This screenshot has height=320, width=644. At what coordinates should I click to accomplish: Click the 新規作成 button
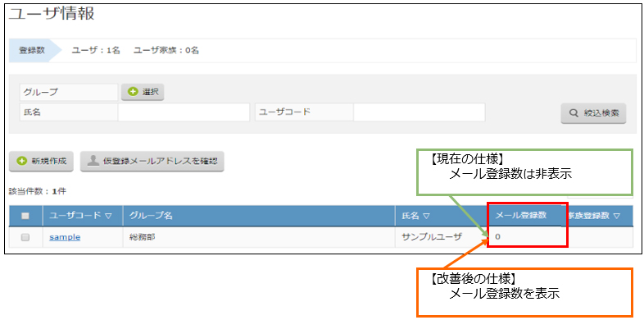pyautogui.click(x=41, y=162)
